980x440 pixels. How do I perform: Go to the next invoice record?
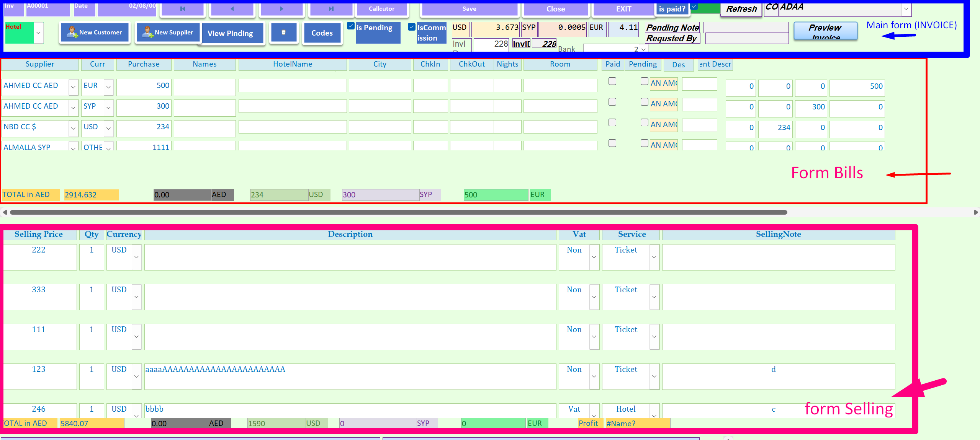(x=281, y=9)
